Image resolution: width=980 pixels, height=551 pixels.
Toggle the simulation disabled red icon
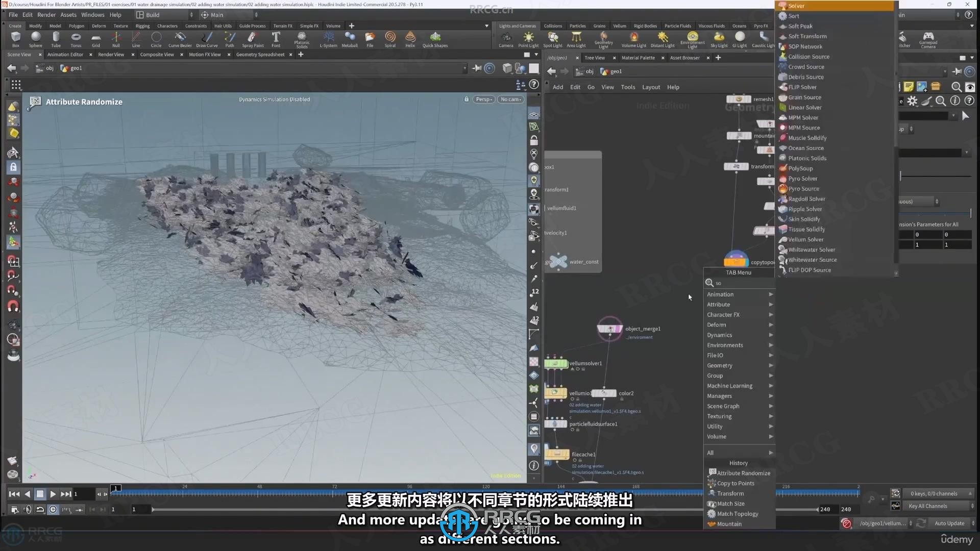pyautogui.click(x=846, y=523)
